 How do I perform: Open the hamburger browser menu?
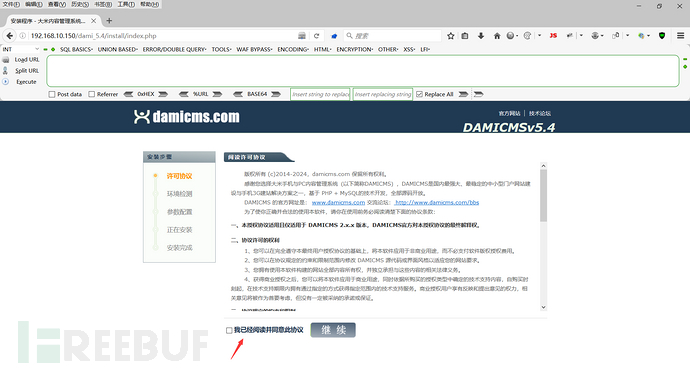pyautogui.click(x=680, y=36)
